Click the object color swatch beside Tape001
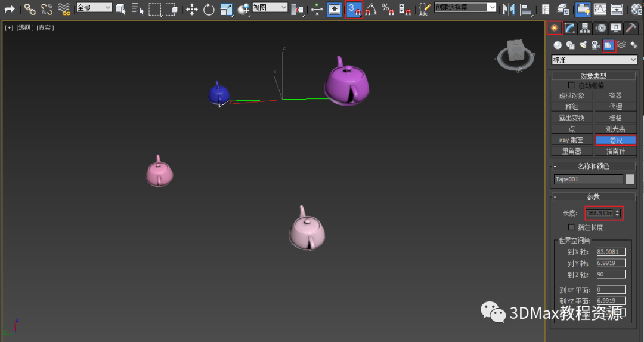This screenshot has width=644, height=342. point(630,179)
